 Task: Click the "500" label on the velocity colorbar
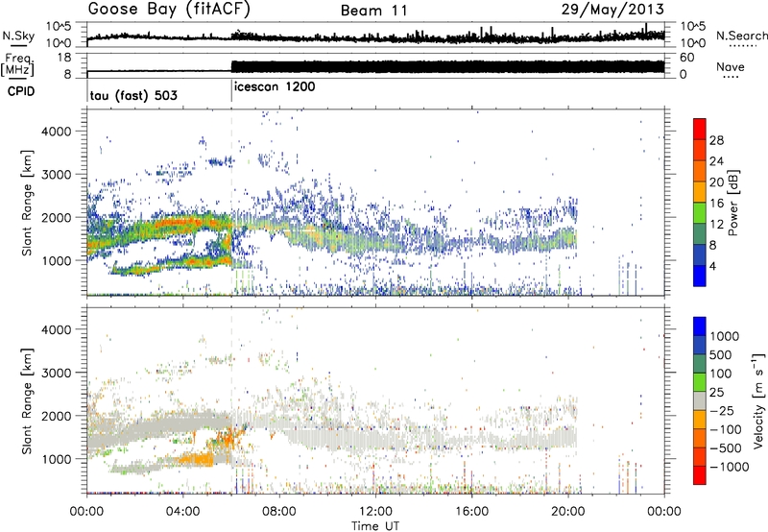[723, 354]
